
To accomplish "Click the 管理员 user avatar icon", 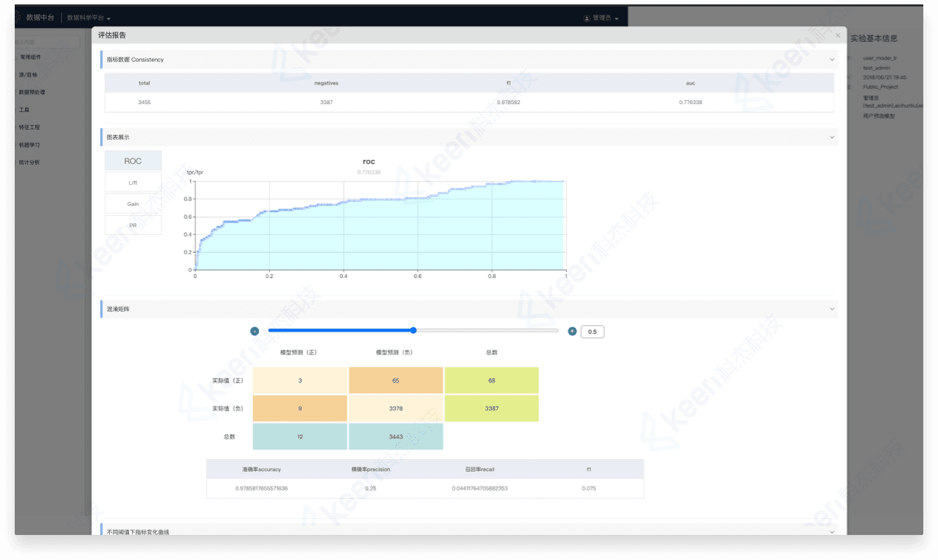I will pyautogui.click(x=587, y=18).
